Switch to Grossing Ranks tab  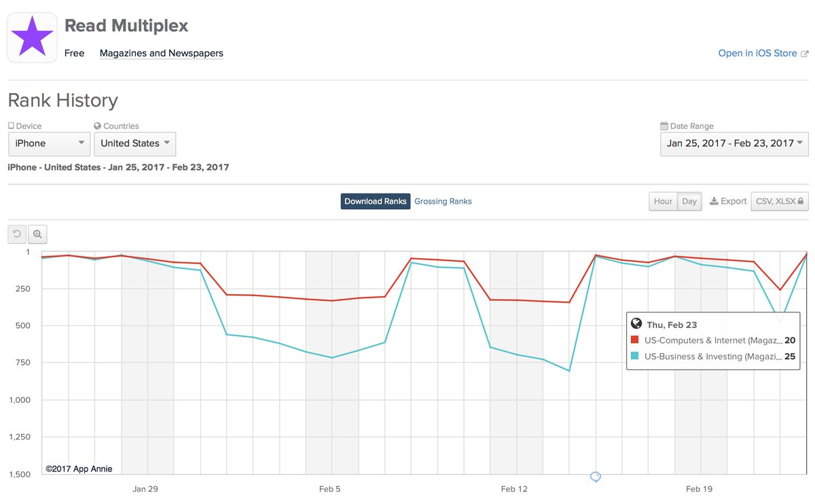pos(443,201)
